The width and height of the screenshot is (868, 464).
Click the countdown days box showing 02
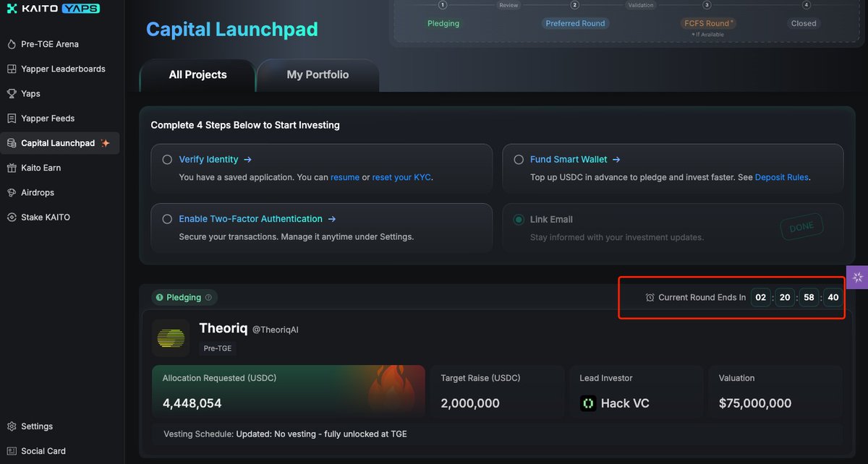760,298
